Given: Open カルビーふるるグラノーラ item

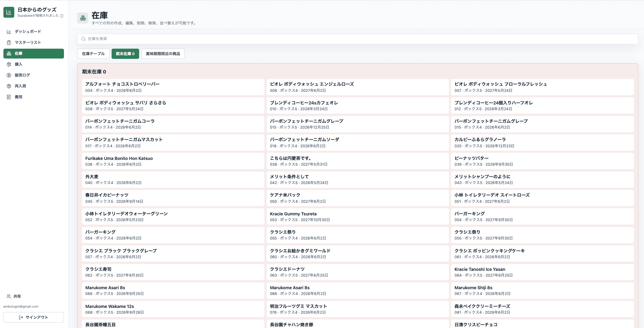Looking at the screenshot, I should click(x=542, y=143).
